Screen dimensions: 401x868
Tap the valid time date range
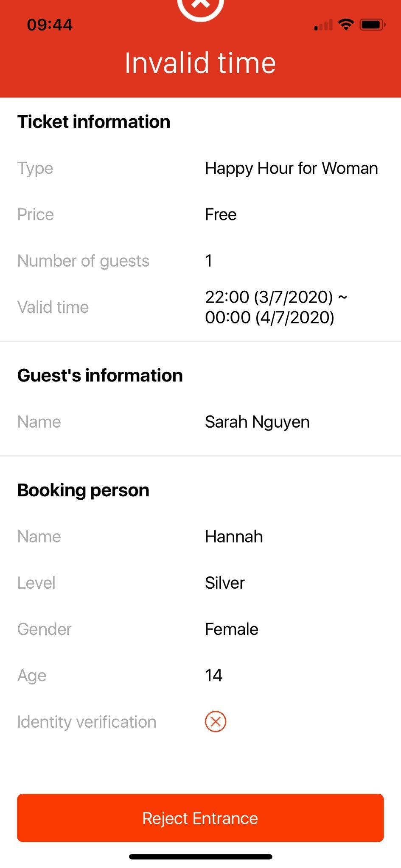point(276,307)
